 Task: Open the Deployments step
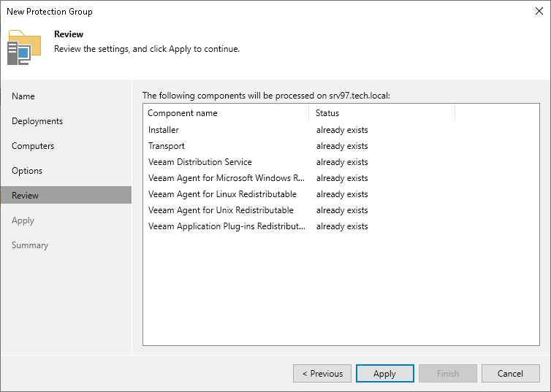click(37, 121)
